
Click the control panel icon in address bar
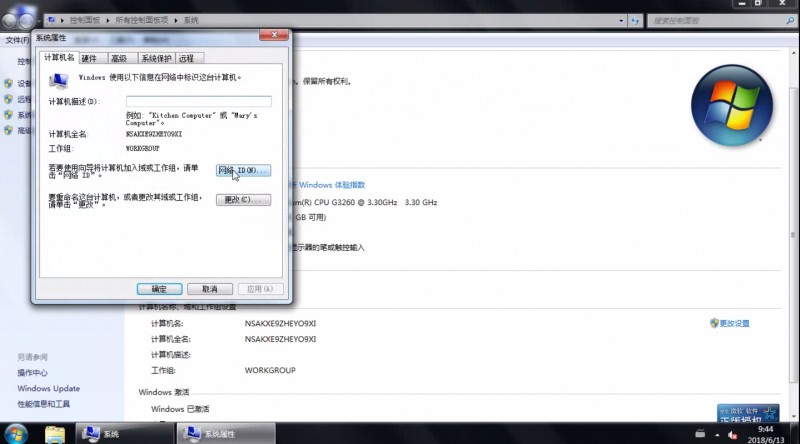pos(51,20)
